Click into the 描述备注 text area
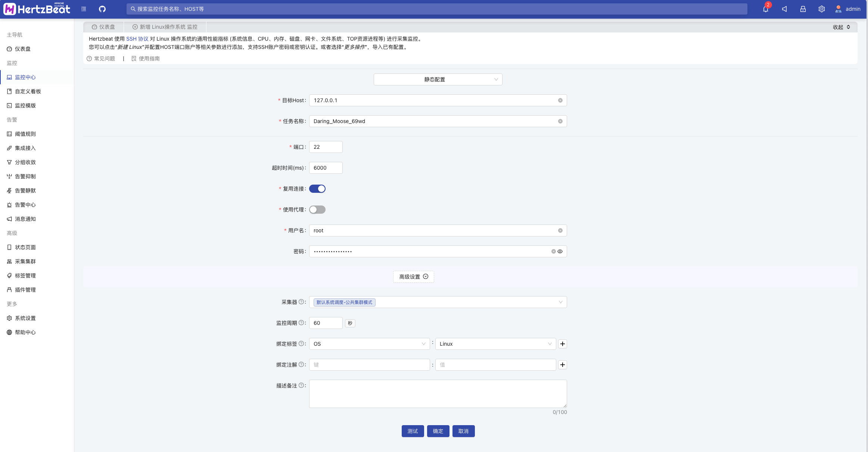This screenshot has width=868, height=452. pos(438,393)
